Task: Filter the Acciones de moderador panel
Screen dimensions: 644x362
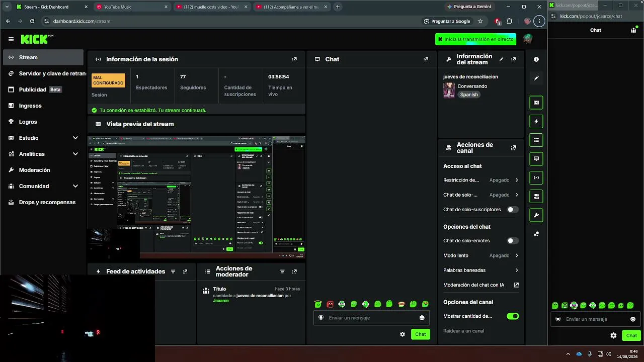Action: (x=282, y=271)
